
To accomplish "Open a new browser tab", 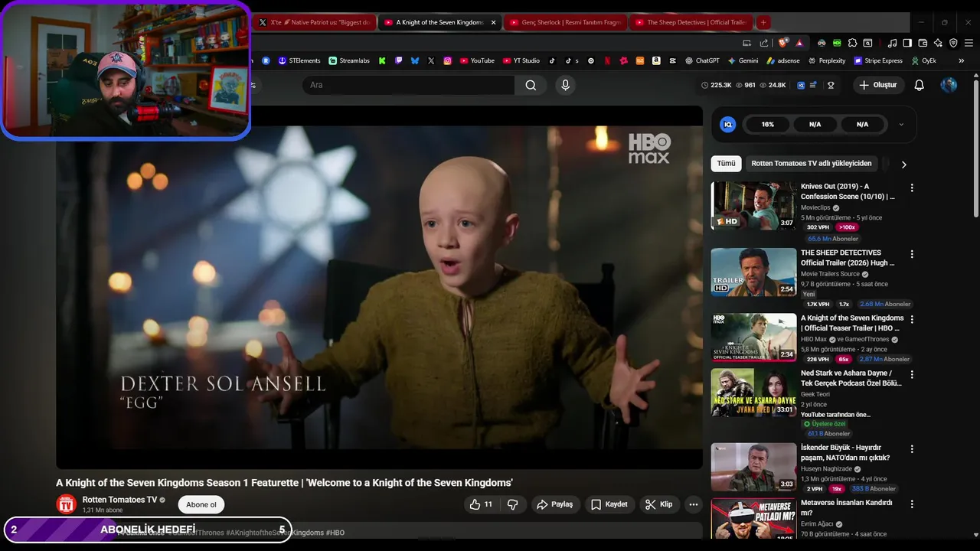I will click(x=763, y=22).
